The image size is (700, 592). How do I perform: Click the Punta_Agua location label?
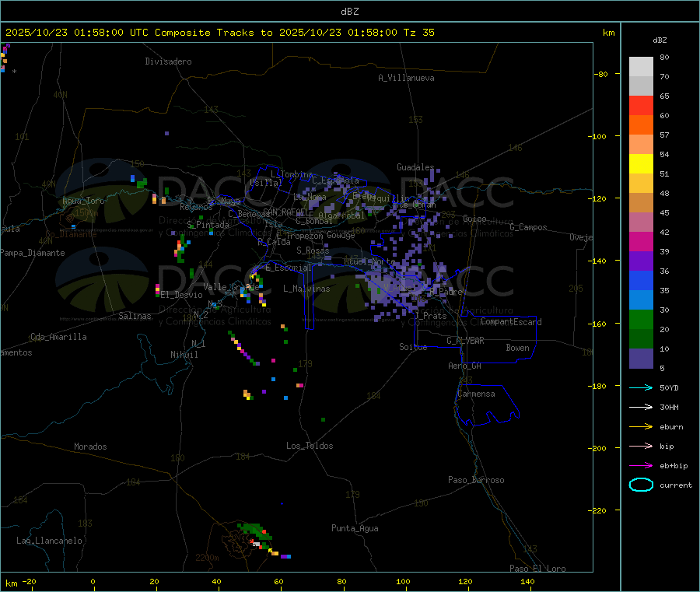355,528
